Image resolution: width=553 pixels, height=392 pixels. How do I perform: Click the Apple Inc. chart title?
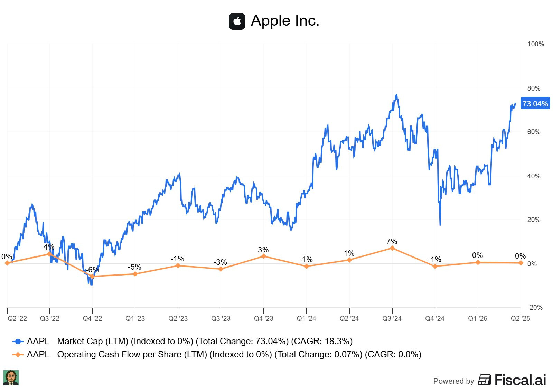coord(285,21)
